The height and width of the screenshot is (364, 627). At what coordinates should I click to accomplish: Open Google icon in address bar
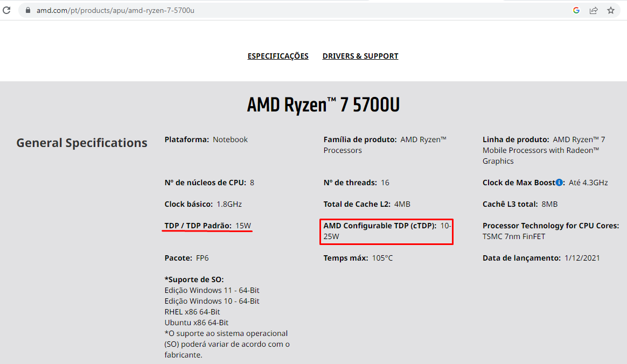click(576, 10)
